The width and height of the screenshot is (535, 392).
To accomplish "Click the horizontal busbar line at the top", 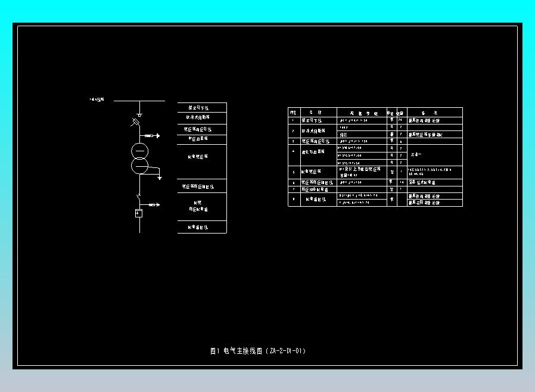I will [x=139, y=101].
